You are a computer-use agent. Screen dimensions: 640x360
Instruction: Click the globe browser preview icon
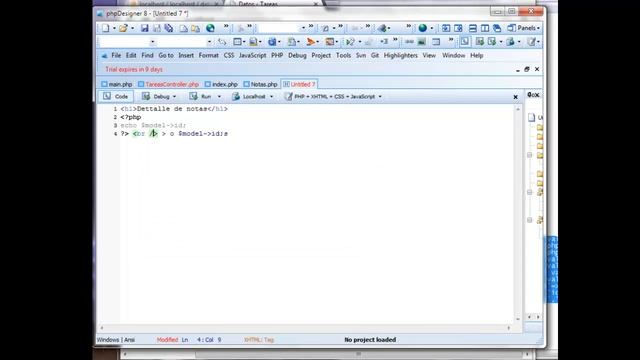(210, 28)
